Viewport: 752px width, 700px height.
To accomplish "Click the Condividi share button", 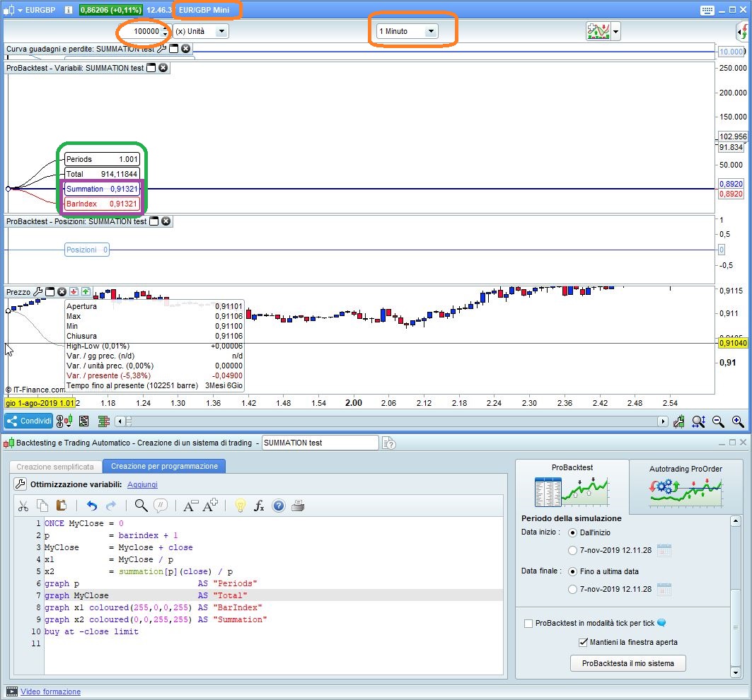I will tap(29, 421).
